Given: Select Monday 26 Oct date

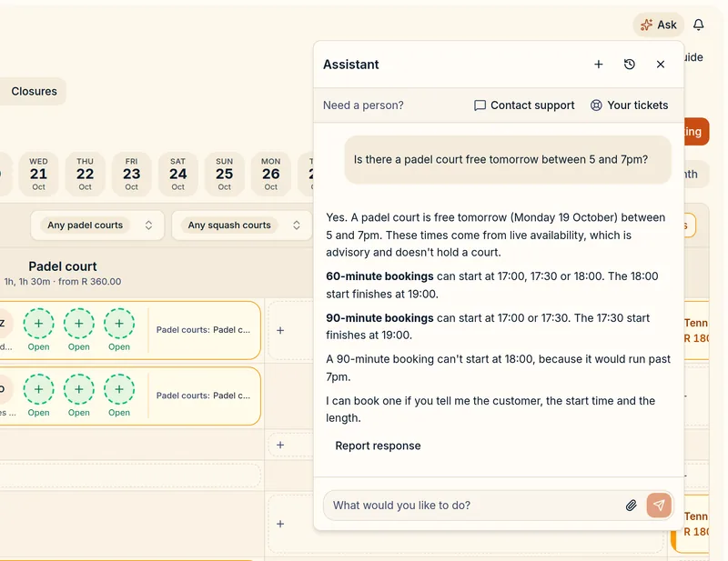Looking at the screenshot, I should (x=270, y=174).
